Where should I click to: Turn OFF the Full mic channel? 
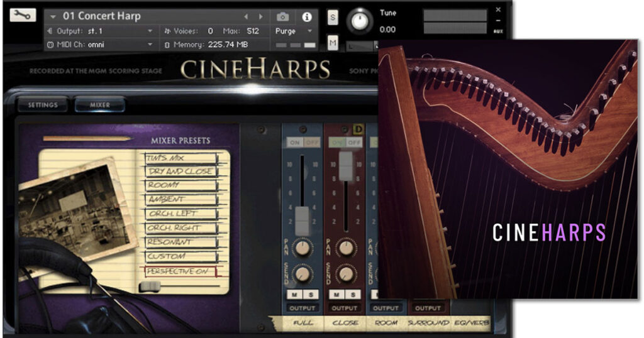pos(312,143)
